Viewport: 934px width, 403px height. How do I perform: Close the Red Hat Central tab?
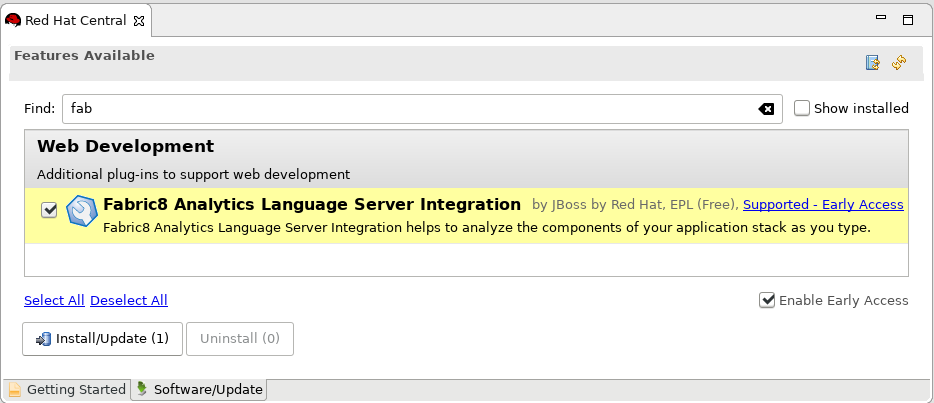(139, 20)
